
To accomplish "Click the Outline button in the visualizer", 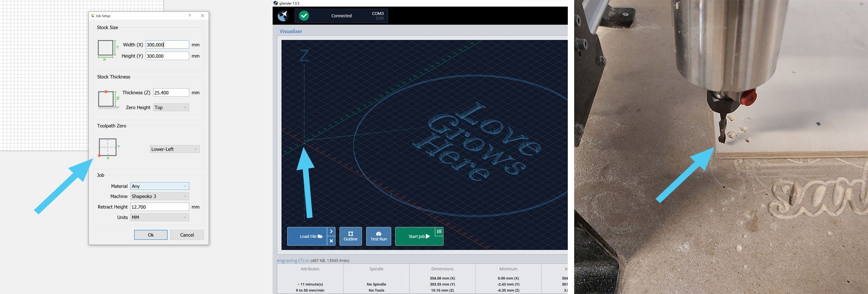I will [350, 236].
